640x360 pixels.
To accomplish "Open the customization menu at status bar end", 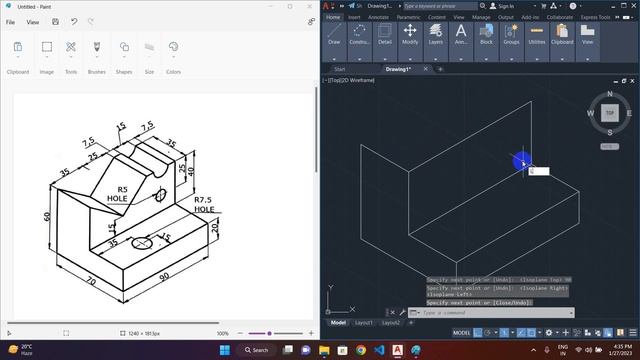I will click(x=633, y=333).
